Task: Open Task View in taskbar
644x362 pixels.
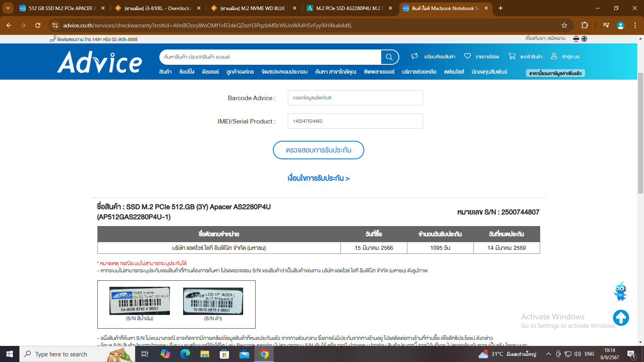Action: 145,354
